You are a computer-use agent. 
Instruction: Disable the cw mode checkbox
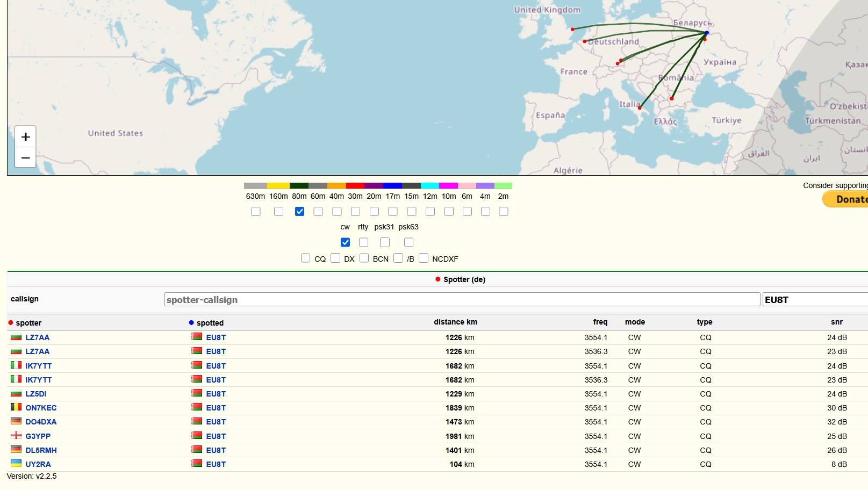[x=345, y=242]
